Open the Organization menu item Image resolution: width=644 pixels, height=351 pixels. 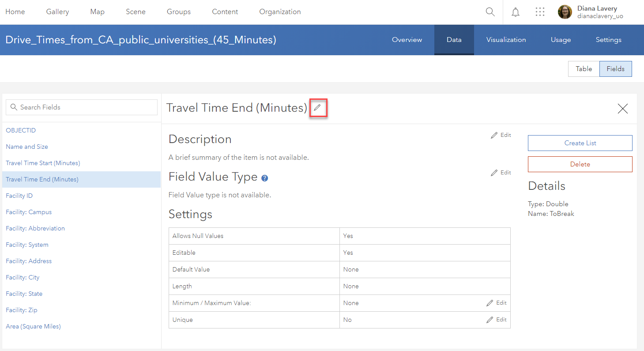click(280, 12)
